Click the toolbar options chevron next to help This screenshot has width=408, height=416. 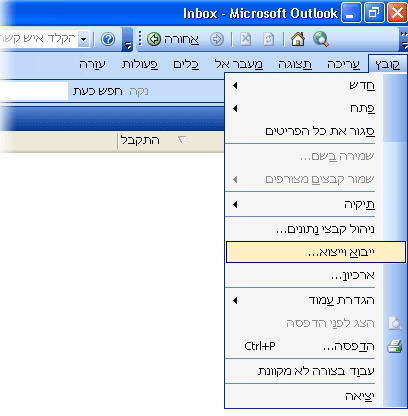click(x=127, y=40)
